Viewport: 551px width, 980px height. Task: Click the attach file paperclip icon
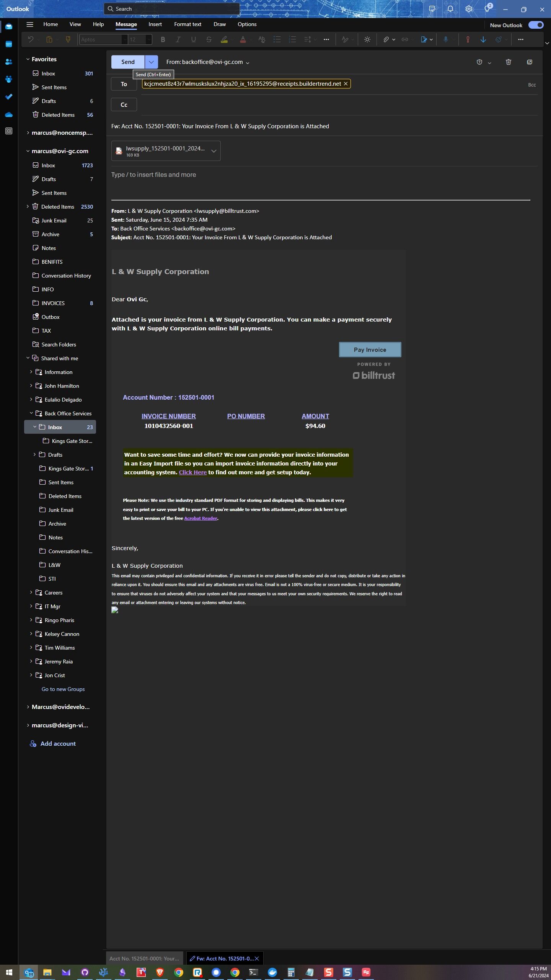tap(386, 39)
